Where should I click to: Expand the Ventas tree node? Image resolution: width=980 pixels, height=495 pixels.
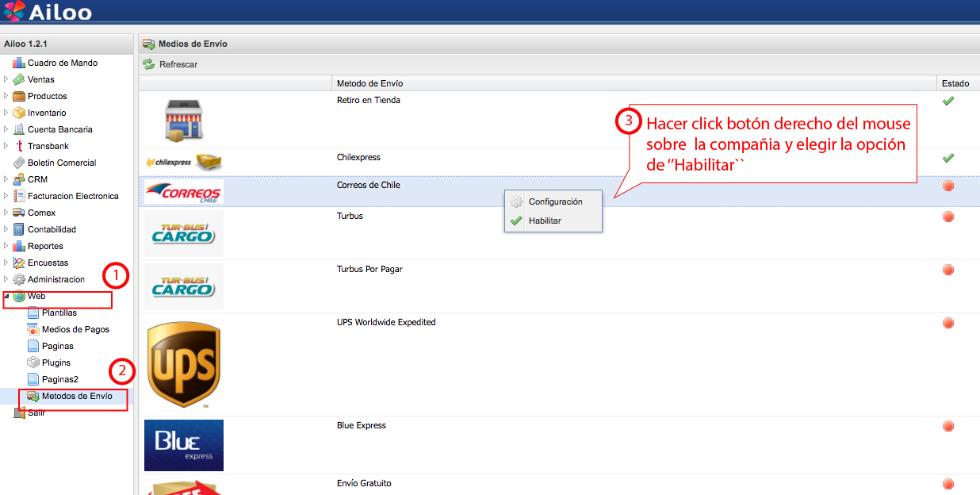click(x=6, y=79)
